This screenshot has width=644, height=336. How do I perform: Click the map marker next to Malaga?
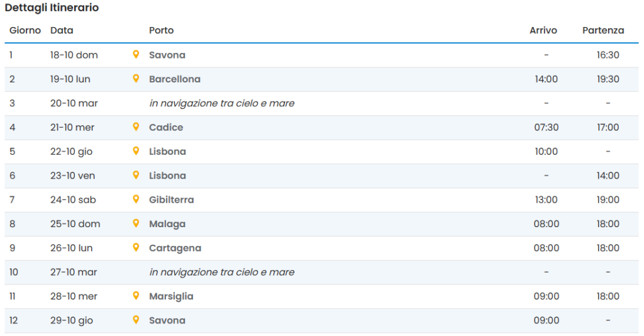point(136,223)
